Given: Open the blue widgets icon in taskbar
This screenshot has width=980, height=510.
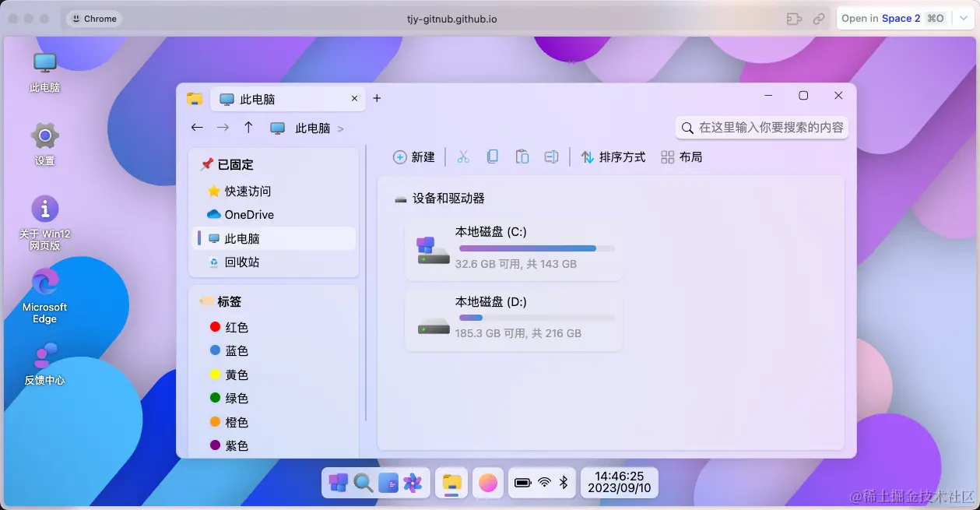Looking at the screenshot, I should point(388,483).
